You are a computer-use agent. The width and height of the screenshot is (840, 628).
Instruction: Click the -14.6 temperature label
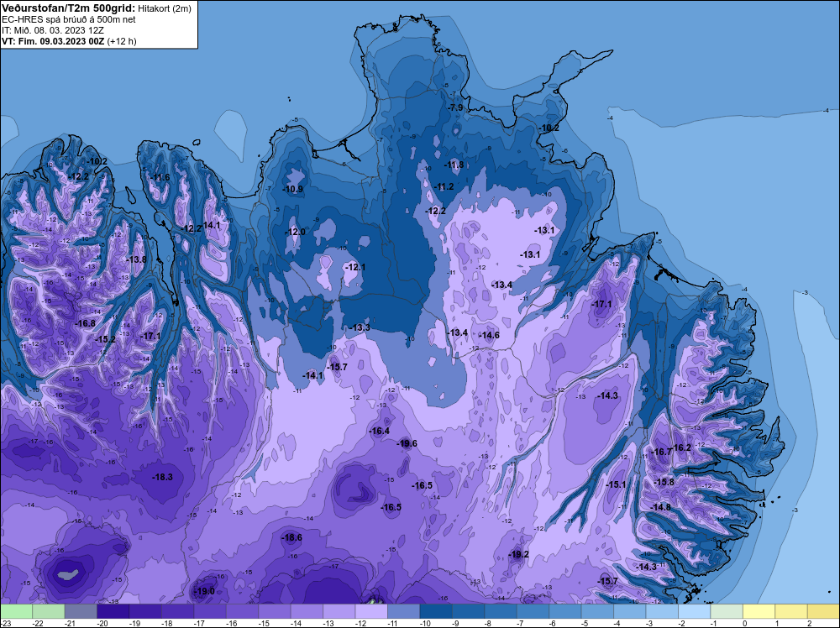coord(489,336)
